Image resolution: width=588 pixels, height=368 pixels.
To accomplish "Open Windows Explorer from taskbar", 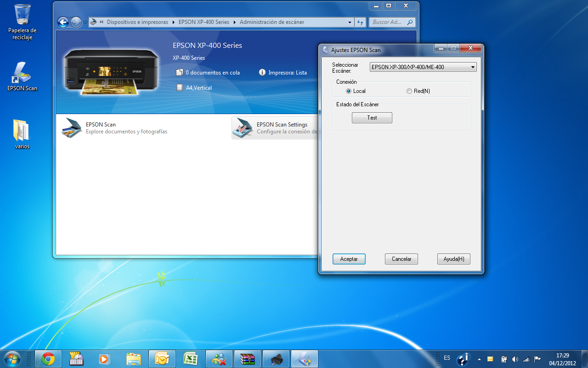I will (x=133, y=359).
